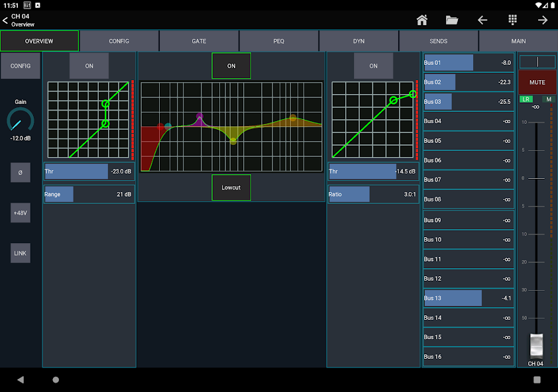Adjust gate Thr slider at -23.0 dB

click(89, 171)
